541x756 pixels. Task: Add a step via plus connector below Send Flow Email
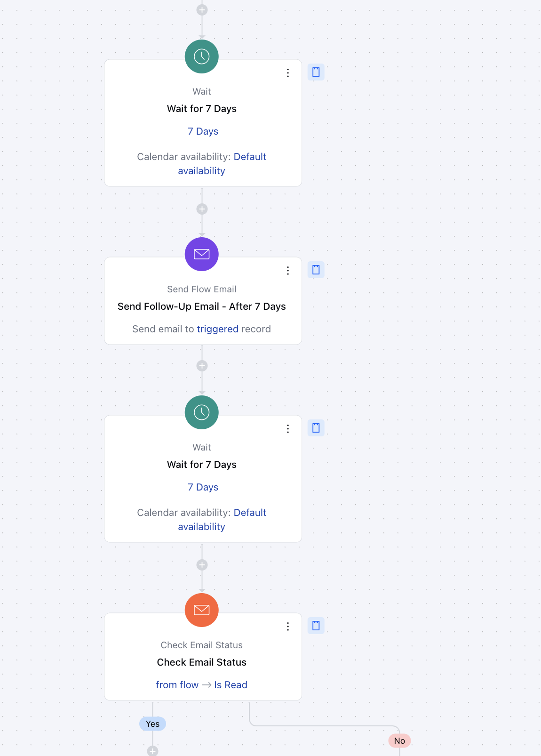tap(202, 366)
